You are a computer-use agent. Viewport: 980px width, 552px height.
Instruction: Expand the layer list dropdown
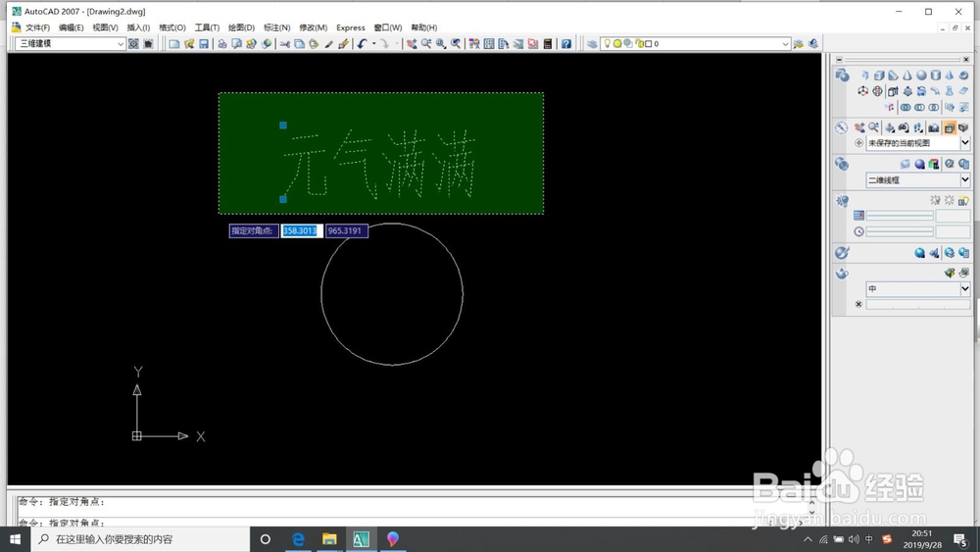[785, 44]
